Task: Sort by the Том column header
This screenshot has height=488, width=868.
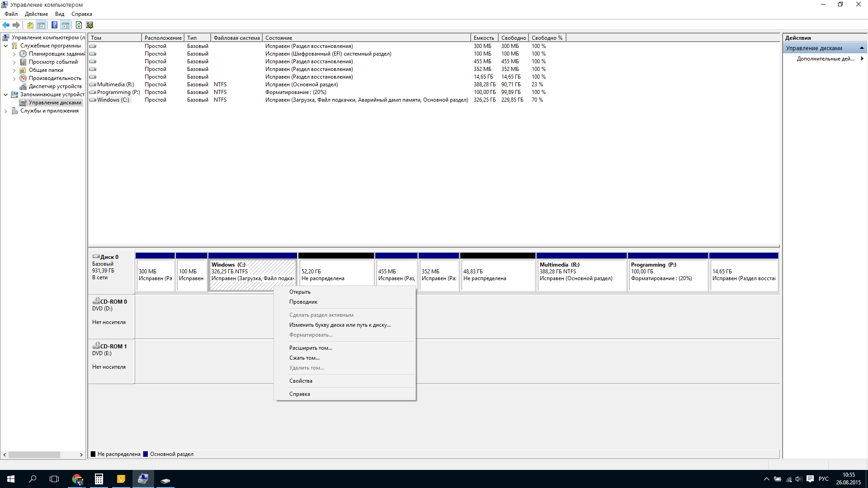Action: click(115, 38)
